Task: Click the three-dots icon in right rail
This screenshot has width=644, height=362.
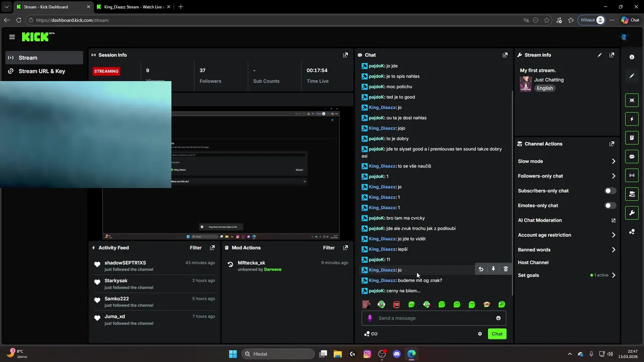Action: [632, 232]
